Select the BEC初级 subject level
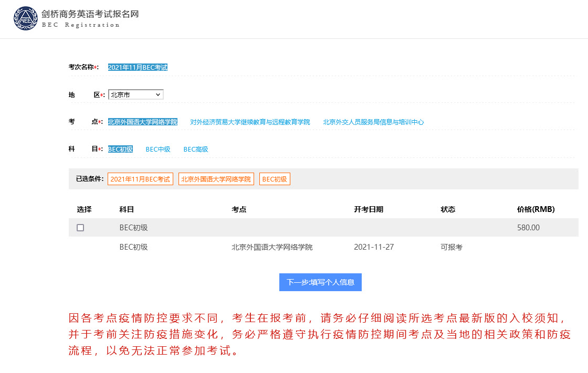Viewport: 588px width, 373px height. (x=120, y=149)
